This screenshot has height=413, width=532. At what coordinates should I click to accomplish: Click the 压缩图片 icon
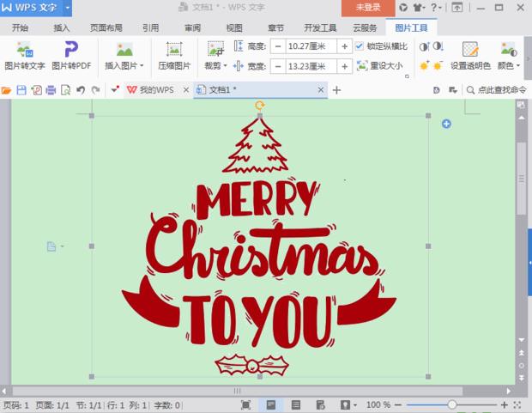174,50
